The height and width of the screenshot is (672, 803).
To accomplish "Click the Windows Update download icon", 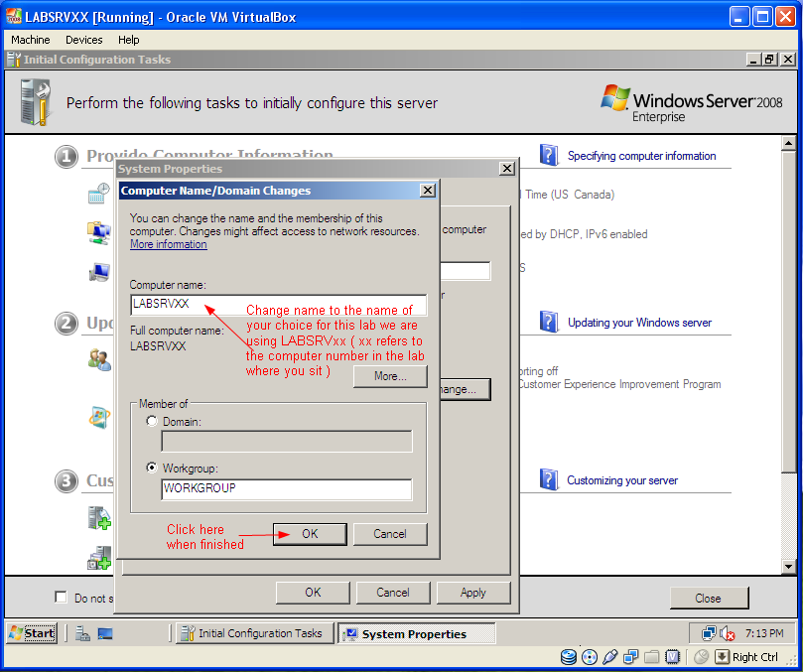I will click(99, 417).
